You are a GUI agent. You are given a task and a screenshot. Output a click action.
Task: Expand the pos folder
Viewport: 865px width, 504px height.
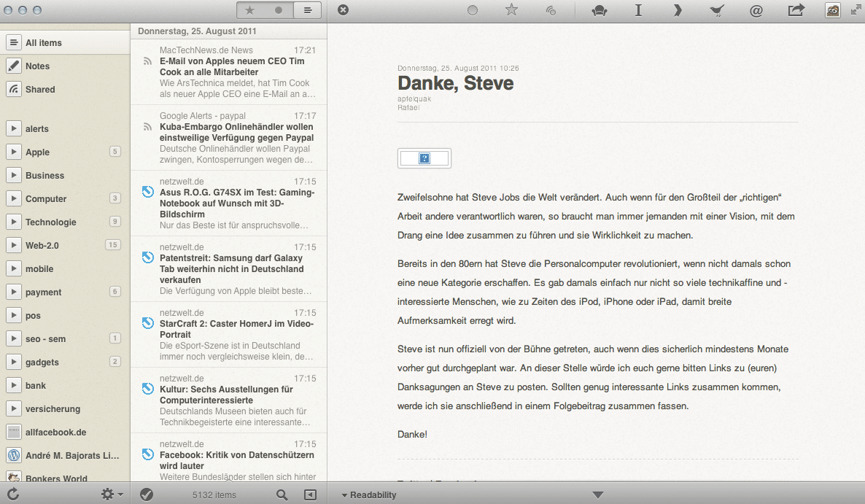14,315
